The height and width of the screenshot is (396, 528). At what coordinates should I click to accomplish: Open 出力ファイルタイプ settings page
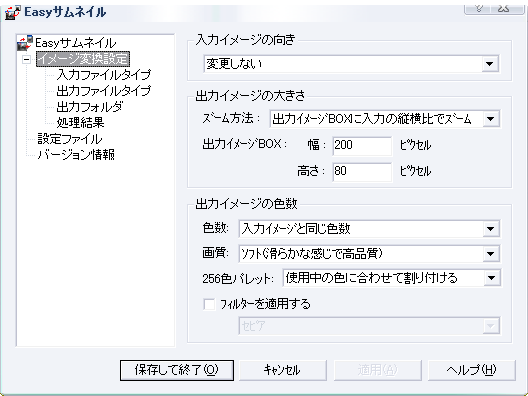(x=104, y=91)
